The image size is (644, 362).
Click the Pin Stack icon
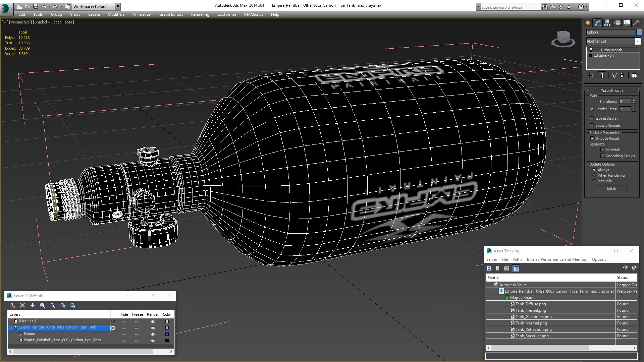pyautogui.click(x=591, y=75)
